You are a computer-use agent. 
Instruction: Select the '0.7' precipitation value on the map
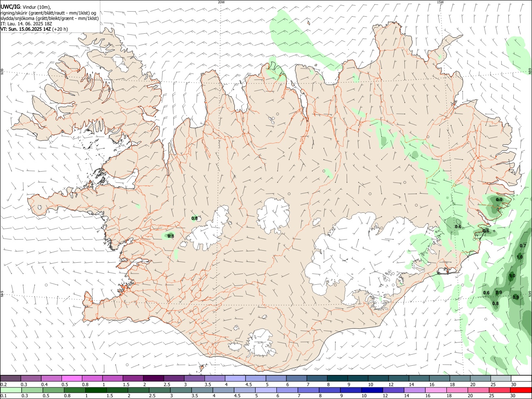point(523,246)
